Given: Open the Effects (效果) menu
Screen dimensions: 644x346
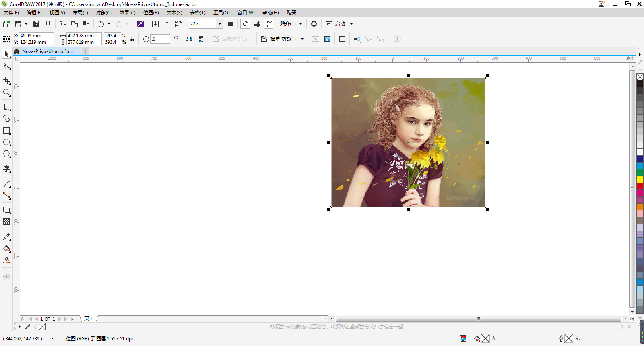Looking at the screenshot, I should coord(127,13).
